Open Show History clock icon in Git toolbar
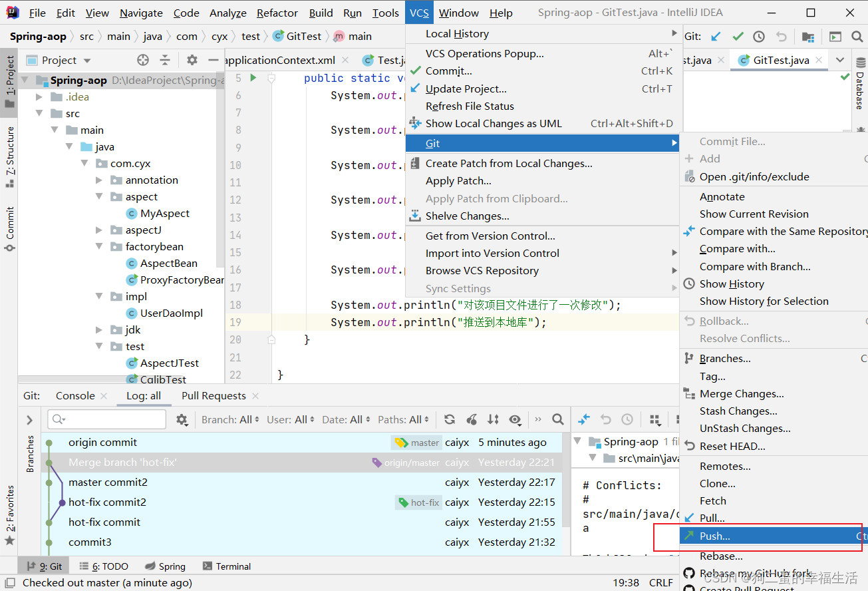Screen dimensions: 868x591 pyautogui.click(x=759, y=37)
